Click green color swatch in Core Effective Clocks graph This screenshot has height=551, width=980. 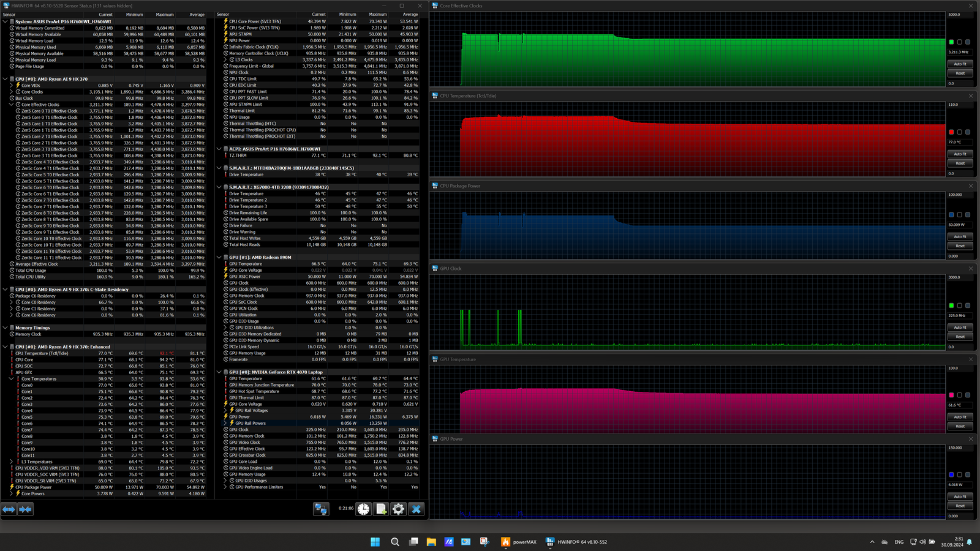[x=951, y=42]
